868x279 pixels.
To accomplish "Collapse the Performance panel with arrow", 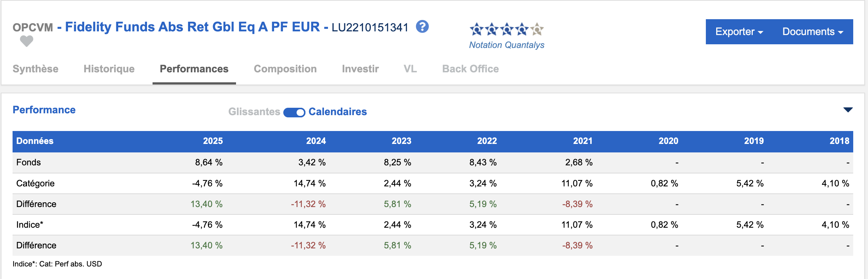I will [x=848, y=110].
